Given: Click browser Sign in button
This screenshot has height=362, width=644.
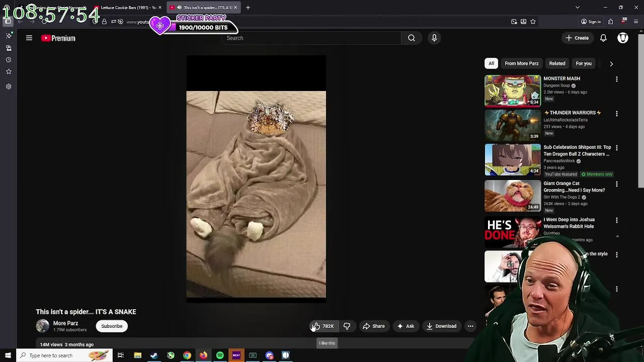Looking at the screenshot, I should 591,22.
